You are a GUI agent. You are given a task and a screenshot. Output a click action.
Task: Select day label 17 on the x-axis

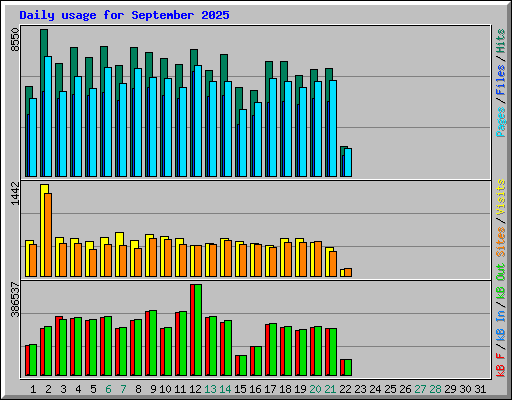pos(270,389)
